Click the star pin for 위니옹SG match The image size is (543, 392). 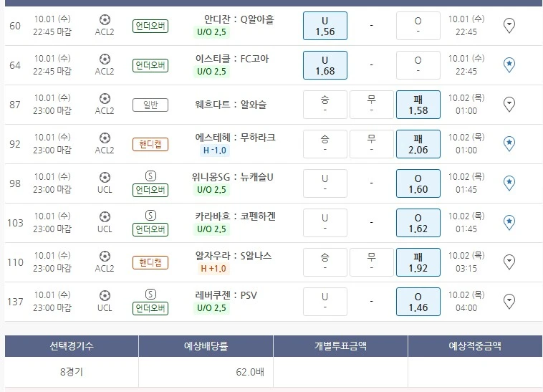tap(509, 183)
